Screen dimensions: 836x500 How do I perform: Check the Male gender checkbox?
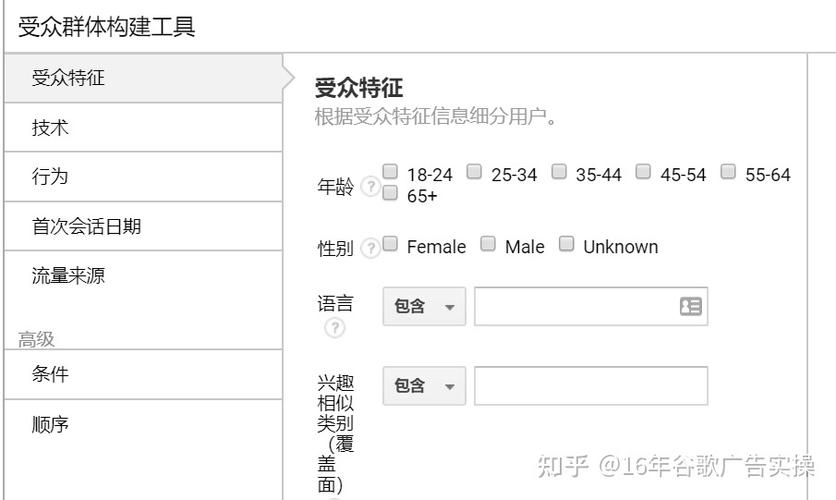coord(488,244)
